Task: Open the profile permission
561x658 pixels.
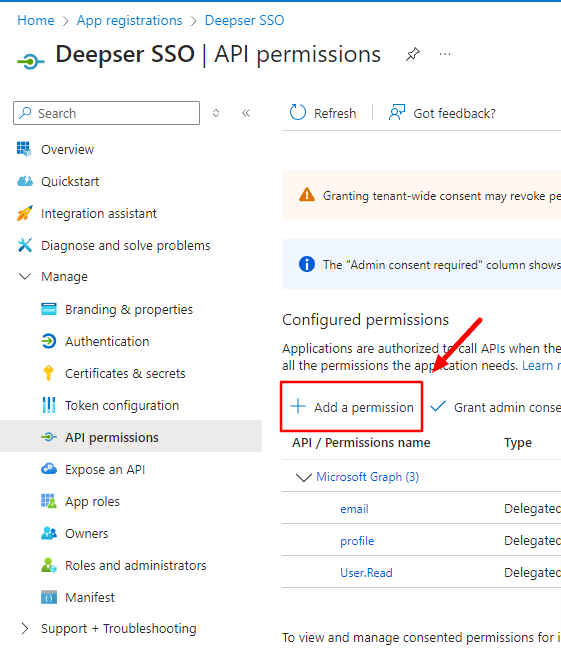Action: click(x=357, y=540)
